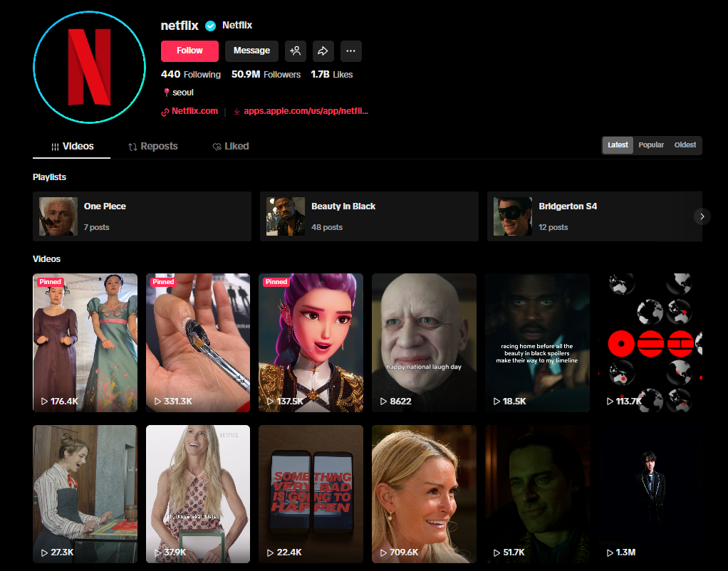Image resolution: width=728 pixels, height=571 pixels.
Task: Open the Something Very Bad phones video
Action: 311,494
